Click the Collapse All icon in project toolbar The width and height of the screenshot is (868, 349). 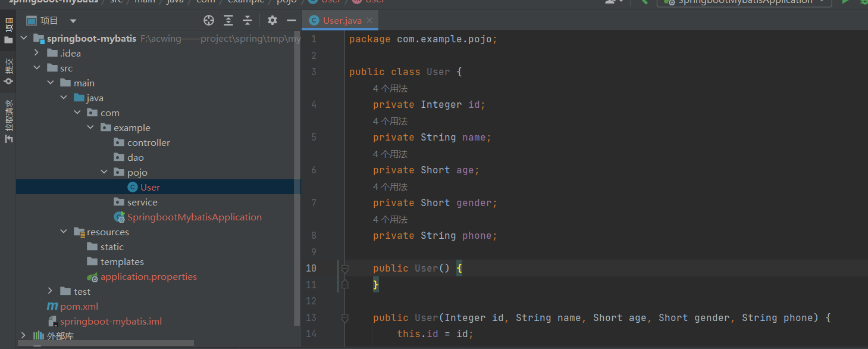pos(247,20)
